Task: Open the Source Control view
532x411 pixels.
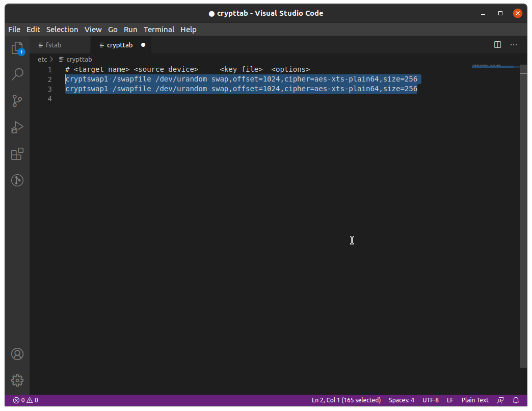Action: (x=17, y=100)
